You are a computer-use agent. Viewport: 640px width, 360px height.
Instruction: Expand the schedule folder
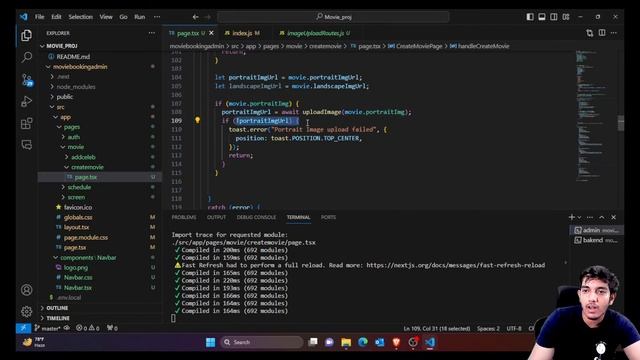coord(79,187)
